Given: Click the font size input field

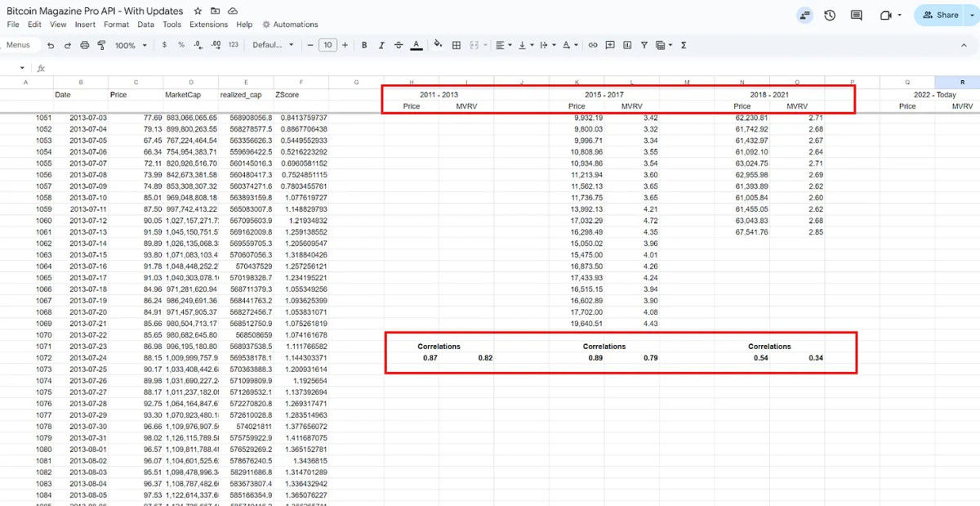Looking at the screenshot, I should pos(327,46).
